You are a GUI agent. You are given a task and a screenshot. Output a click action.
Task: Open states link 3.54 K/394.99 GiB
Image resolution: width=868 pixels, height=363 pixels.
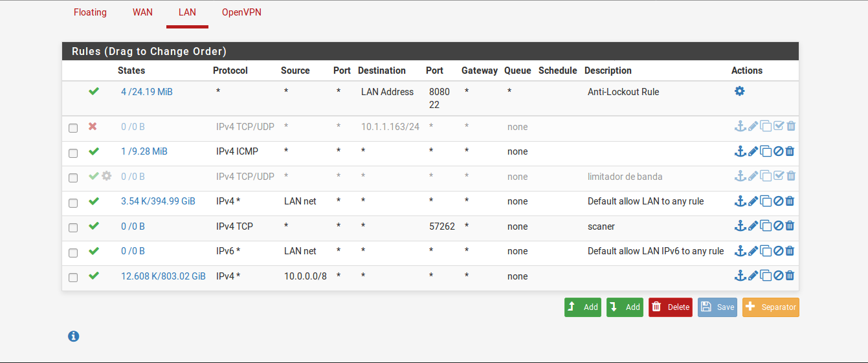(158, 201)
